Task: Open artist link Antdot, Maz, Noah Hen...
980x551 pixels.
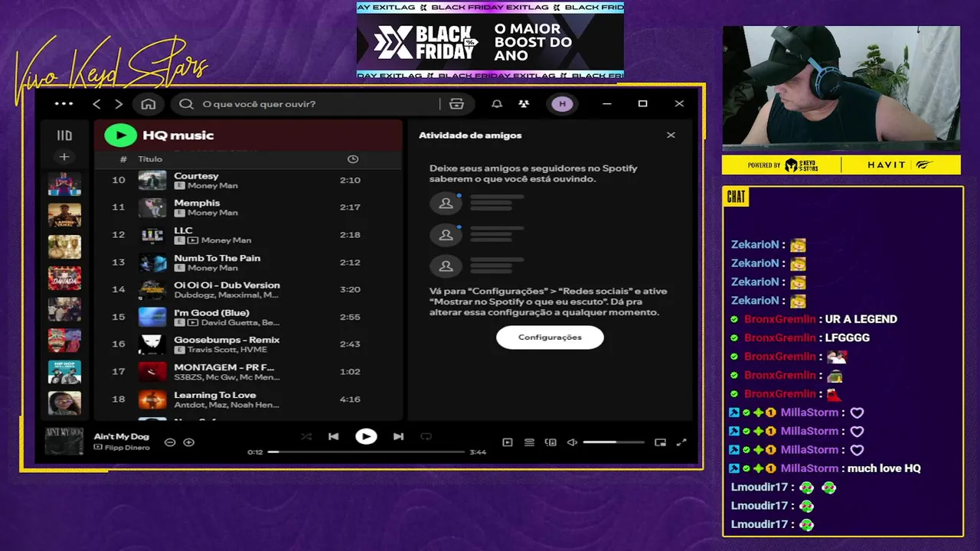Action: coord(226,405)
